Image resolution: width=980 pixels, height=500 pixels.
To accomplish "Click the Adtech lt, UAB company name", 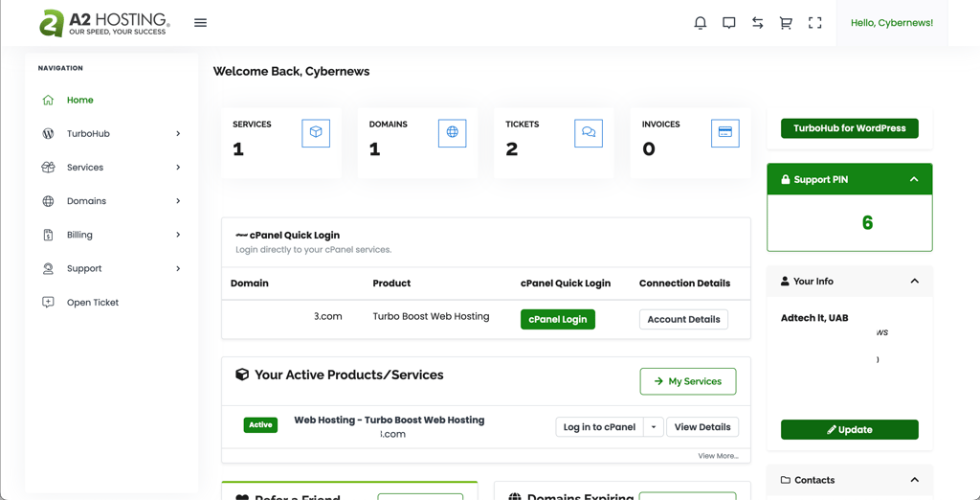I will click(814, 318).
